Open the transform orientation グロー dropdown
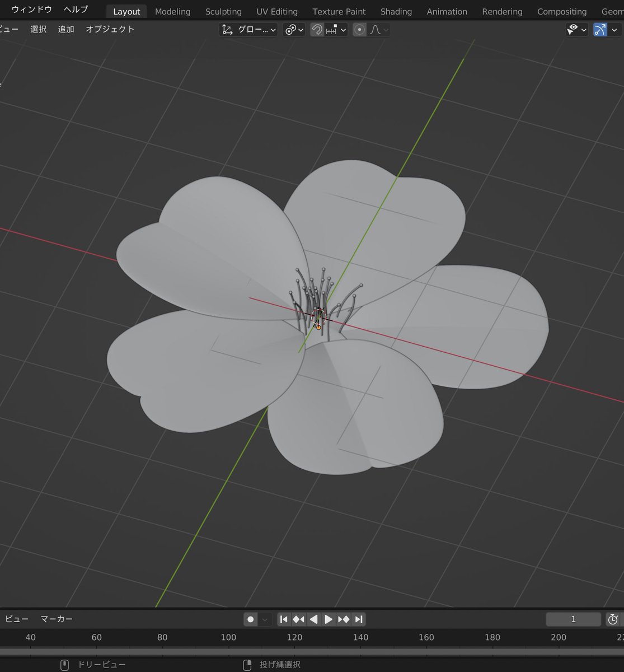The width and height of the screenshot is (624, 672). tap(248, 30)
